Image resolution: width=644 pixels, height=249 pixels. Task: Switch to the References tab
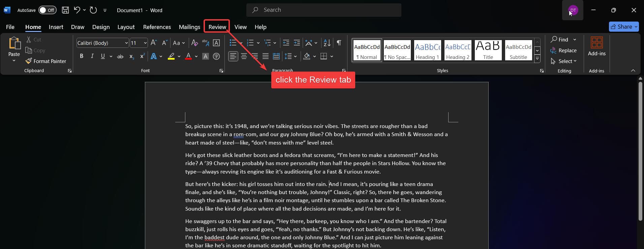[157, 27]
